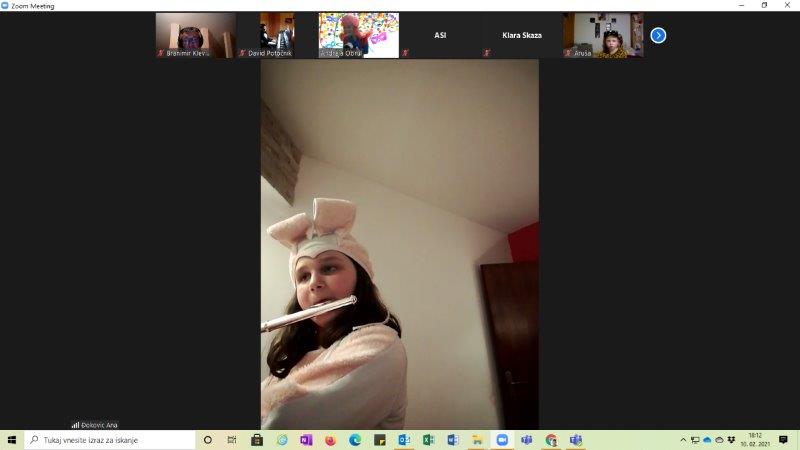
Task: Click the muted mic icon on Aruša's tile
Action: pos(568,53)
